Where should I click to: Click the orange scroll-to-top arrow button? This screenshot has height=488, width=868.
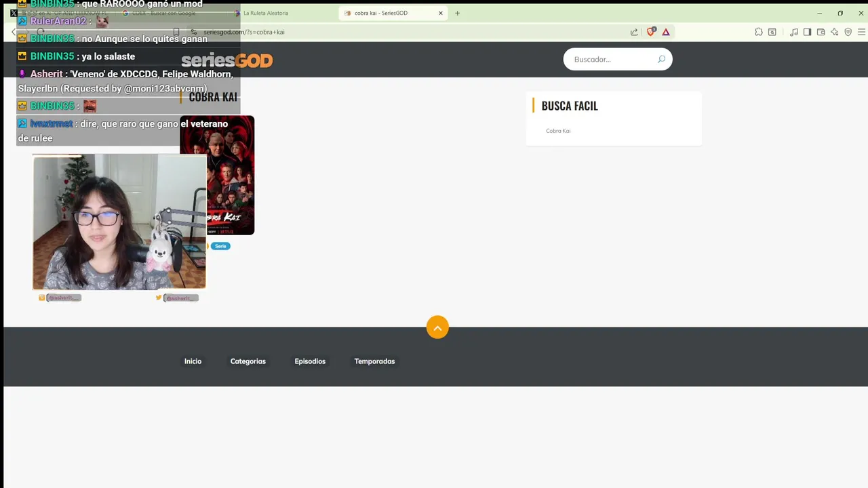click(437, 327)
